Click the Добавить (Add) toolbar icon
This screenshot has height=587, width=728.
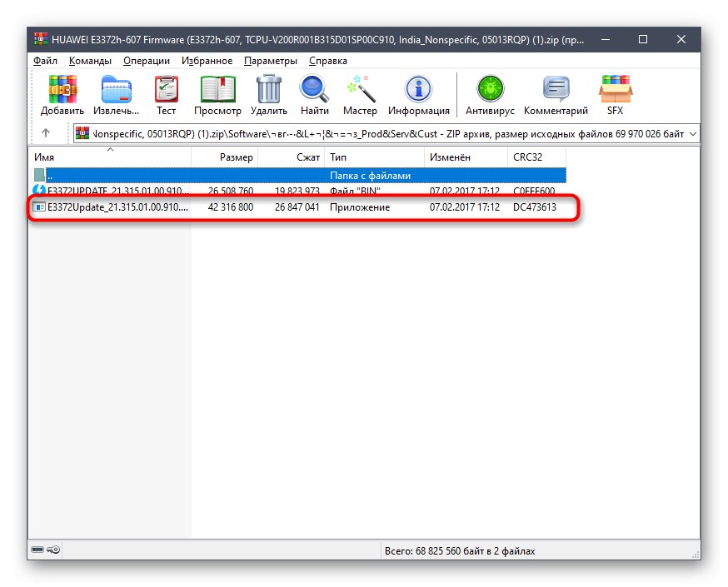pos(62,88)
